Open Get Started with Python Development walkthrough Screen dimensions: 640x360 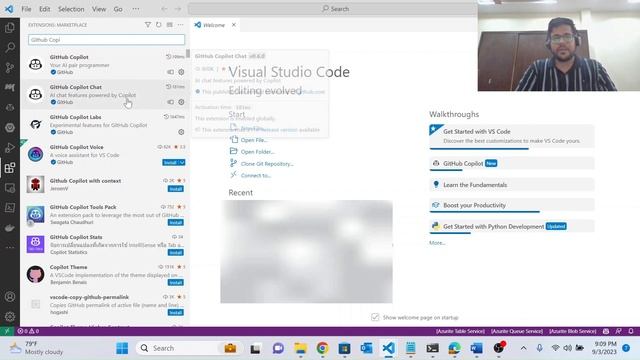[512, 227]
